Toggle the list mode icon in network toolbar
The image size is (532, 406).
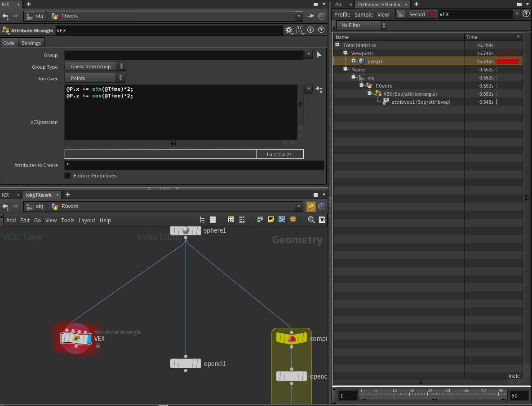[213, 220]
